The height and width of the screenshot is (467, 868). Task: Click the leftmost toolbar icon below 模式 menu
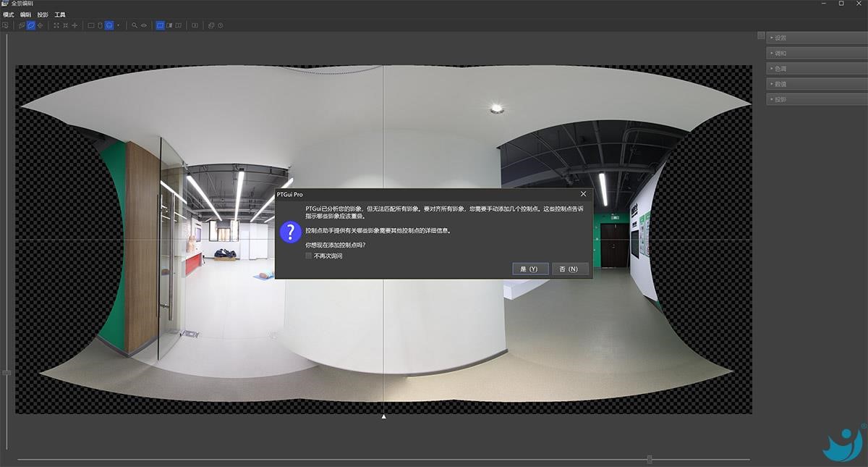pyautogui.click(x=5, y=25)
